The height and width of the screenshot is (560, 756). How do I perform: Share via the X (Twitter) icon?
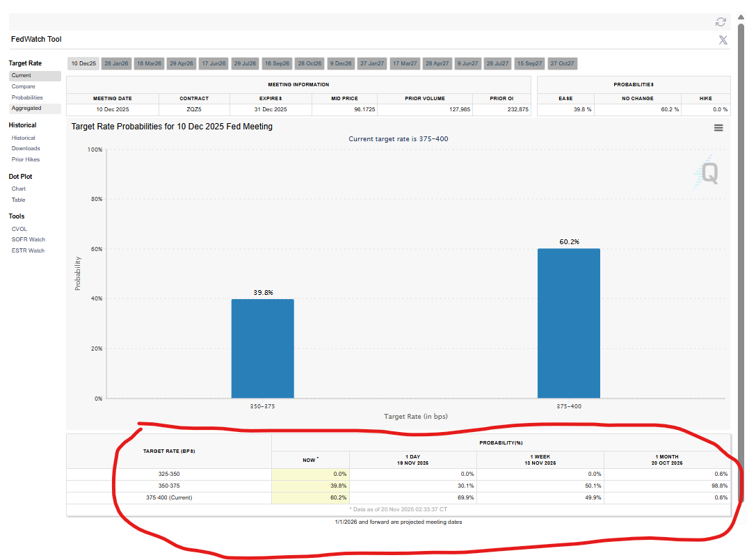tap(723, 40)
